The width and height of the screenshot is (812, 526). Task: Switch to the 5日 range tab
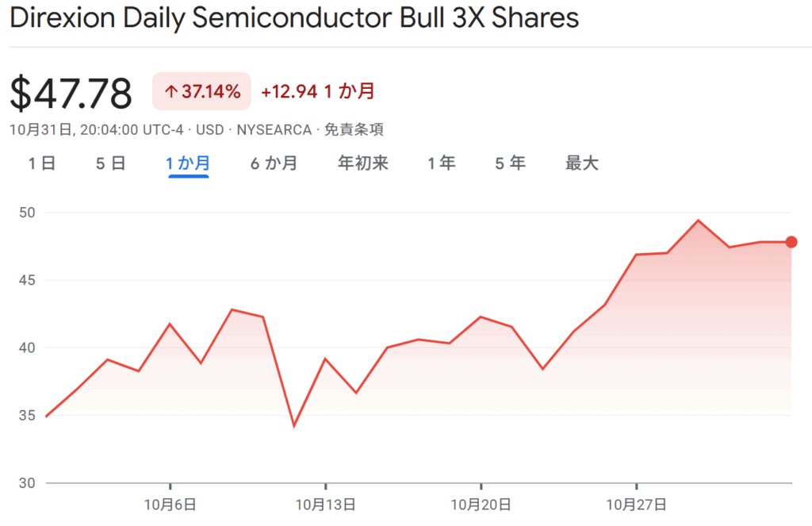(110, 163)
